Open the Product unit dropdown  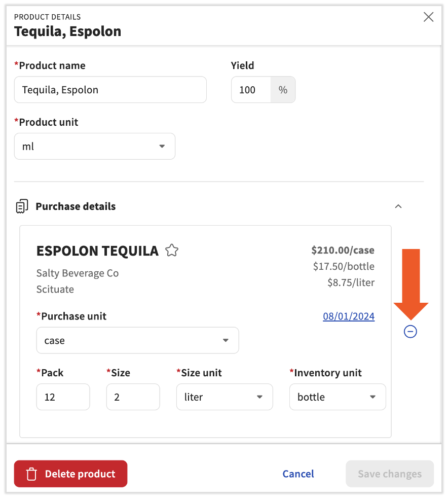[x=95, y=147]
